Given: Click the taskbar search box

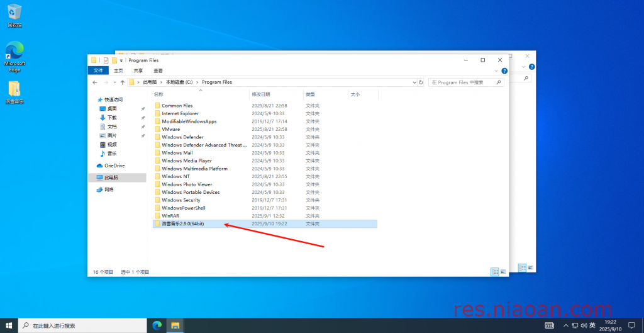Looking at the screenshot, I should tap(84, 325).
